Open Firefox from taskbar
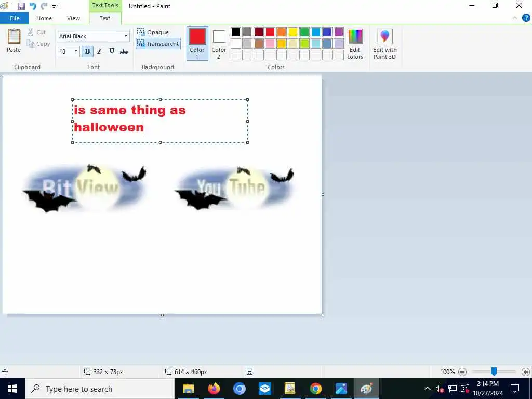Screen dimensions: 532x399 [214, 389]
